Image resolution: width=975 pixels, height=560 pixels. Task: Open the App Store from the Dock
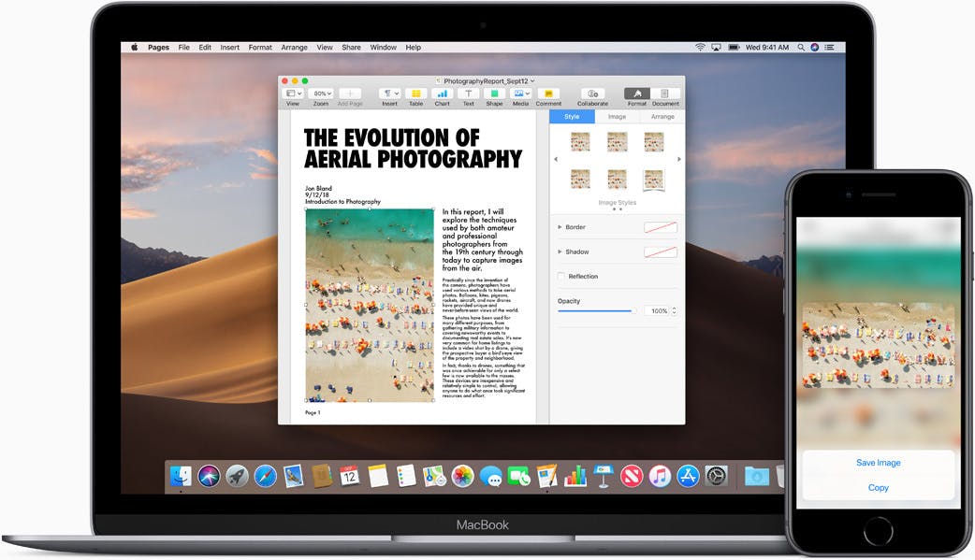click(689, 477)
